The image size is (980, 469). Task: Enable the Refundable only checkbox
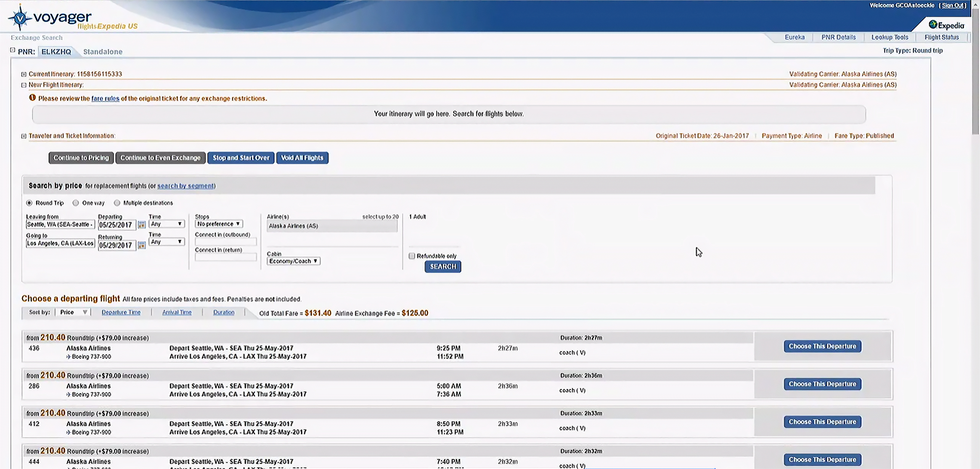pos(412,256)
